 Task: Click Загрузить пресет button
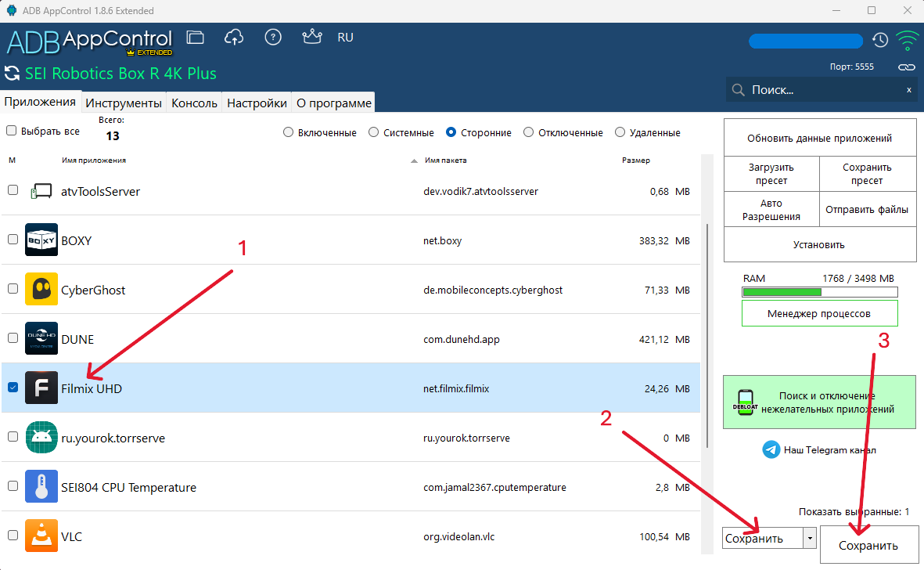771,174
